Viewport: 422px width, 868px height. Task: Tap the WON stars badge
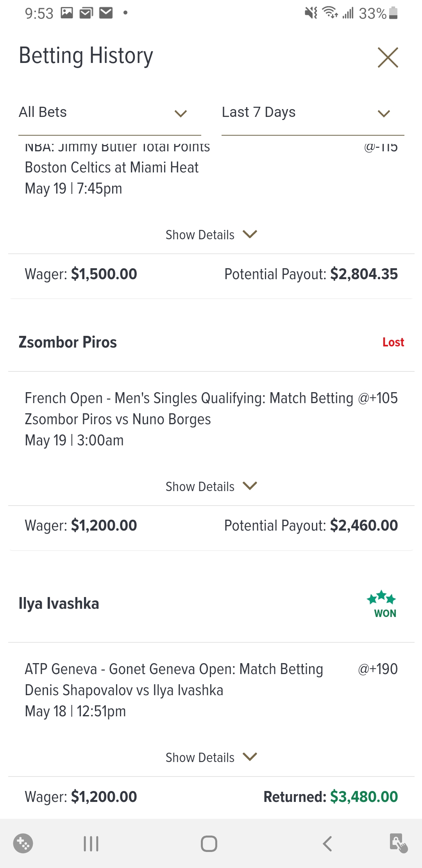(x=382, y=604)
